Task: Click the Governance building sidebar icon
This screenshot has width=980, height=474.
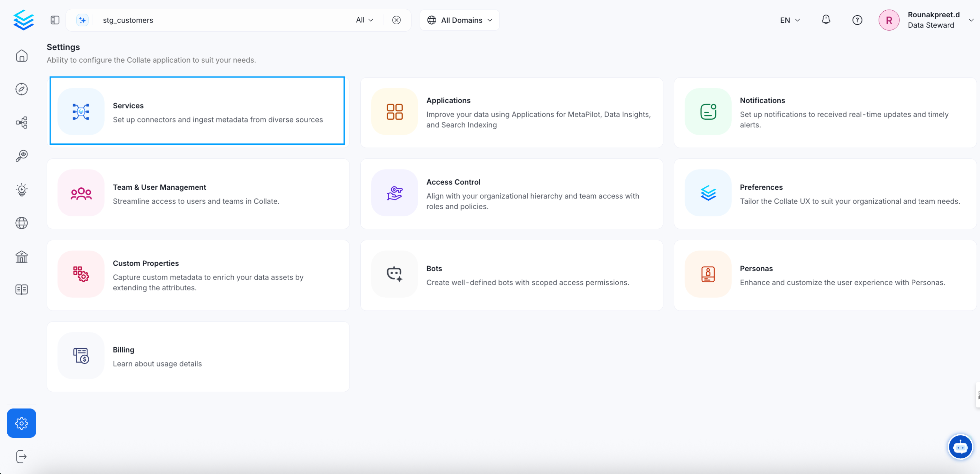Action: (22, 256)
